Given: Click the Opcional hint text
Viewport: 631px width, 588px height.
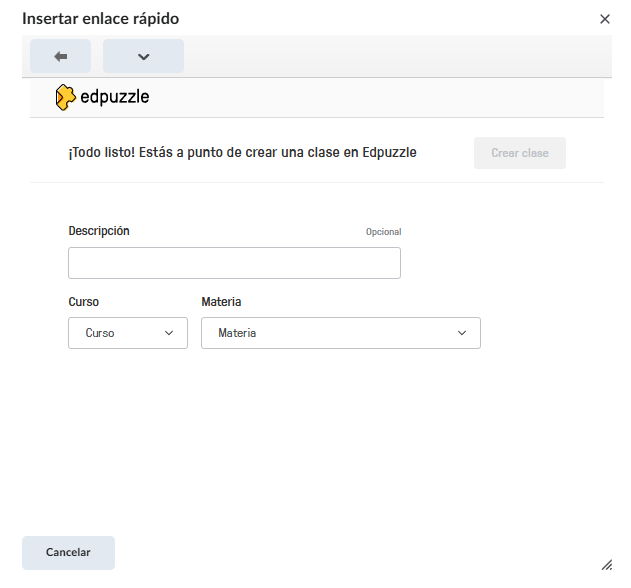Looking at the screenshot, I should pyautogui.click(x=383, y=232).
